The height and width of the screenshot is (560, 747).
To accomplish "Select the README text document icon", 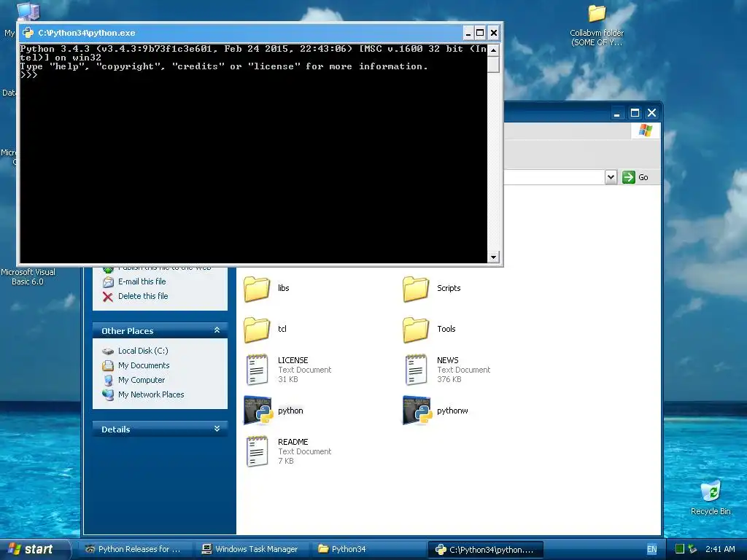I will click(x=258, y=451).
